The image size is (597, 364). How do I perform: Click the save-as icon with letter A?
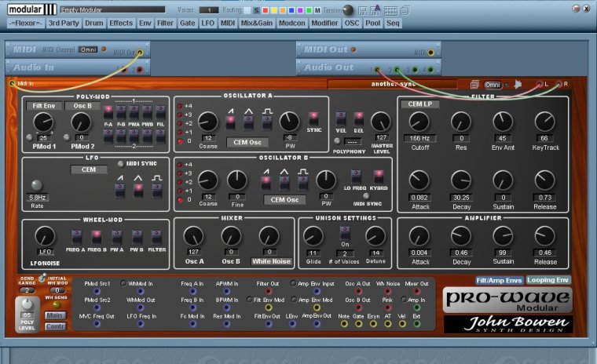pyautogui.click(x=375, y=10)
